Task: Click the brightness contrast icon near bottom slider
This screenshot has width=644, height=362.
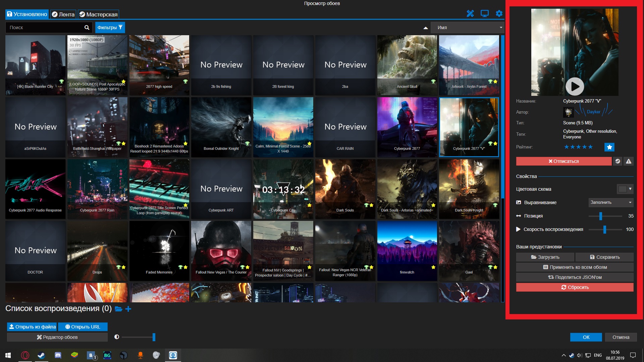Action: coord(117,337)
